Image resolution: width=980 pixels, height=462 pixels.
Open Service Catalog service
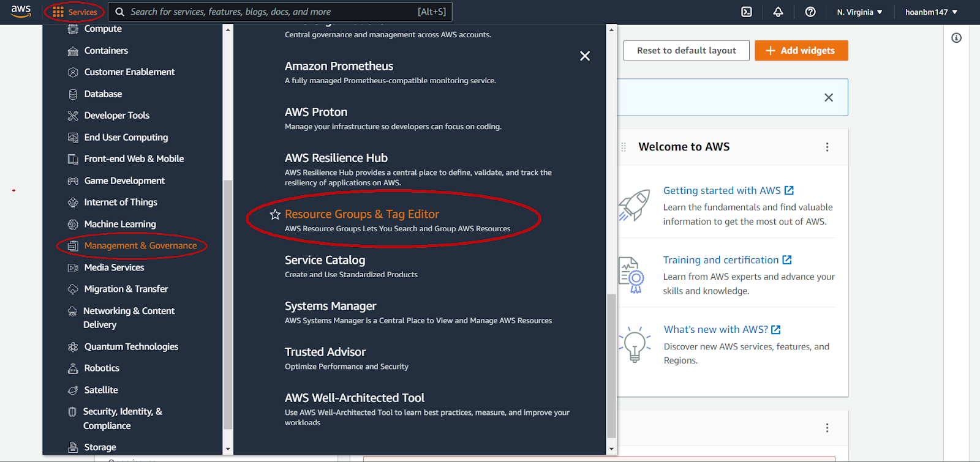click(x=325, y=260)
